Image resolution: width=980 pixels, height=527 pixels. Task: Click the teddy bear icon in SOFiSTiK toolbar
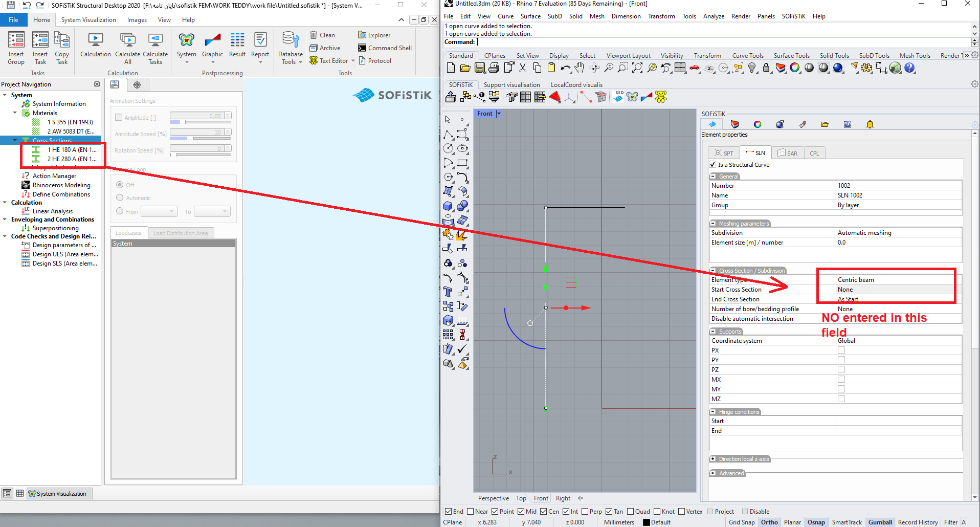(x=661, y=97)
